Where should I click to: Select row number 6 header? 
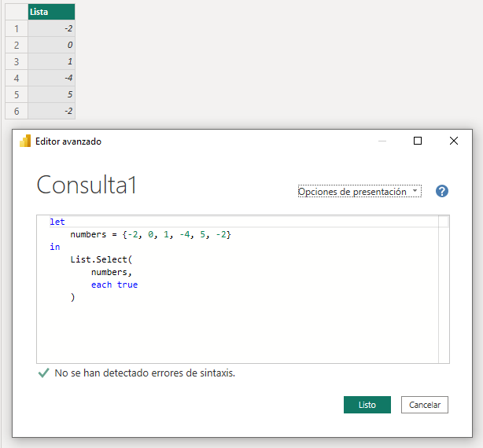coord(16,111)
